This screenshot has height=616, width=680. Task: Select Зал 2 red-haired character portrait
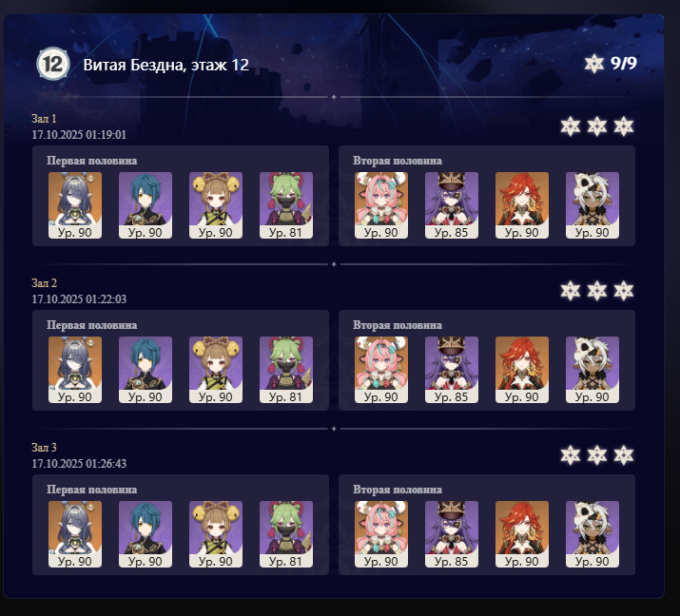click(522, 370)
